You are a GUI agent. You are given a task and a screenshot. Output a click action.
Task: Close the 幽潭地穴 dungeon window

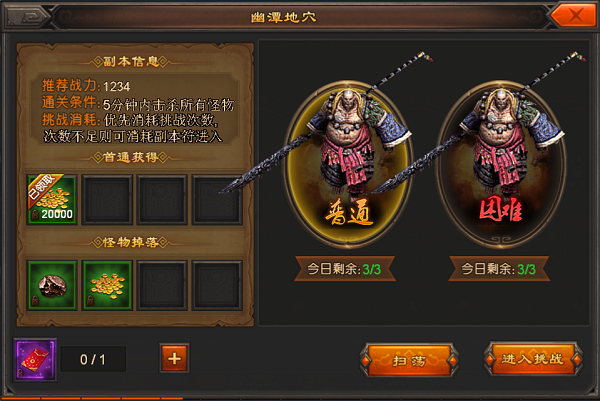573,16
